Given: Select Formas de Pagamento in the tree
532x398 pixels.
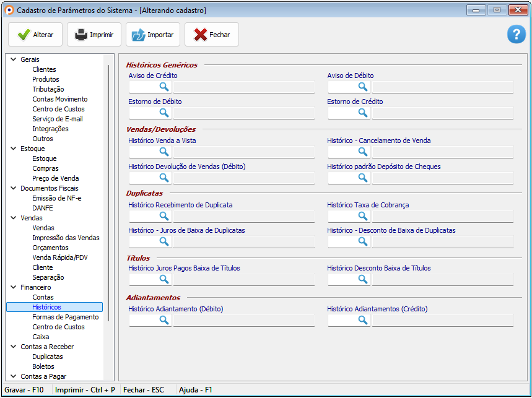Looking at the screenshot, I should tap(65, 317).
